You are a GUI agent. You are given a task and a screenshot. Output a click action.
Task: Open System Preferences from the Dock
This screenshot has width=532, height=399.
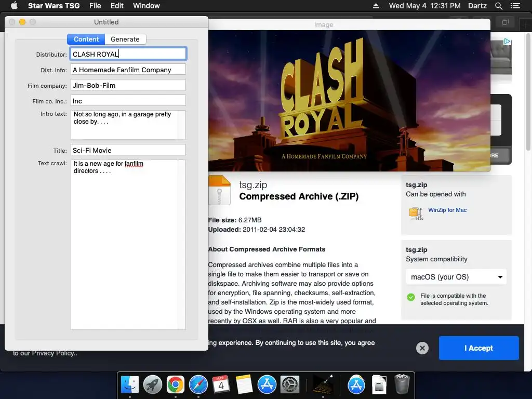pyautogui.click(x=290, y=385)
